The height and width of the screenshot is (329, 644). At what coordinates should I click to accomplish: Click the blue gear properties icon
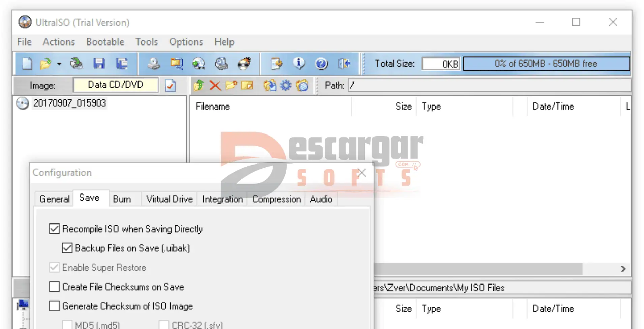pos(286,86)
